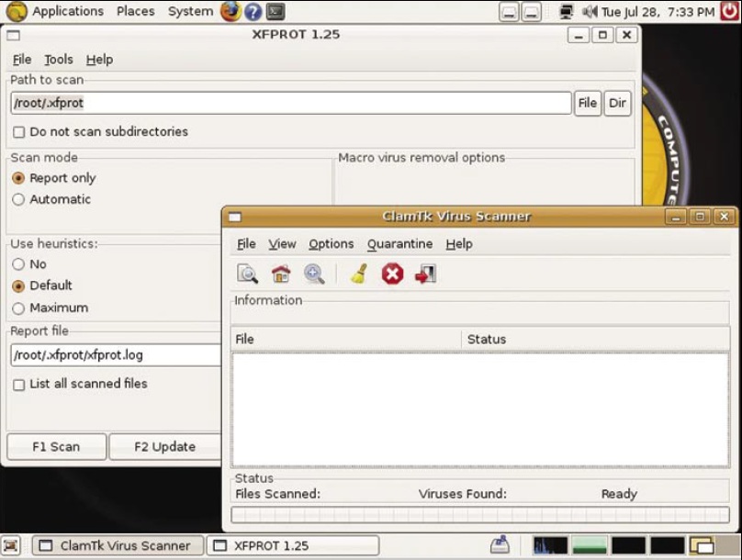Click the F1 Scan button
Screen dimensions: 742x560
(56, 447)
